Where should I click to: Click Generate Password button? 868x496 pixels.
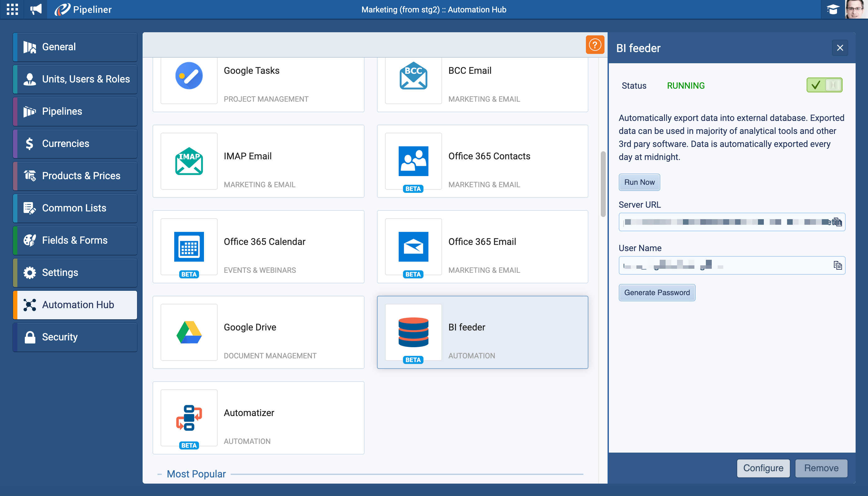657,293
